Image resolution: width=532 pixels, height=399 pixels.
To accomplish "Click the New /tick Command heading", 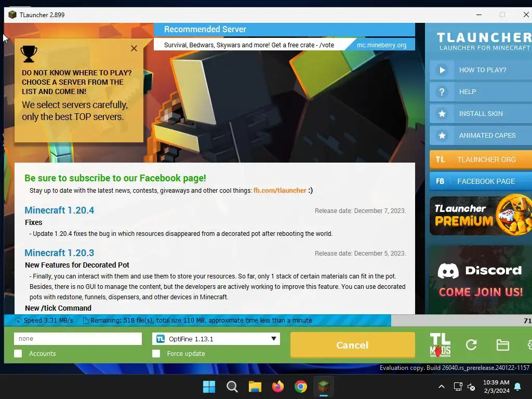I will pyautogui.click(x=58, y=308).
